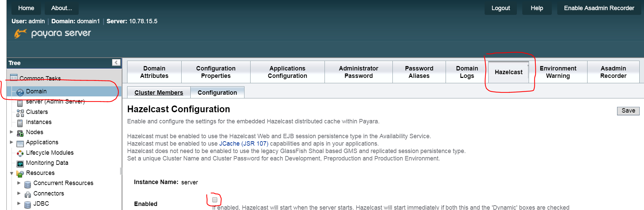Viewport: 644px width, 210px height.
Task: Select Applications label in the tree
Action: point(42,142)
